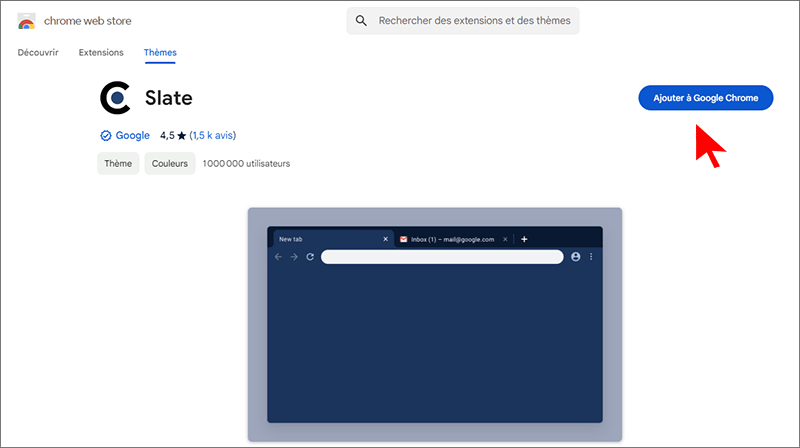Image resolution: width=800 pixels, height=448 pixels.
Task: Focus the search extensions and themes field
Action: [463, 21]
